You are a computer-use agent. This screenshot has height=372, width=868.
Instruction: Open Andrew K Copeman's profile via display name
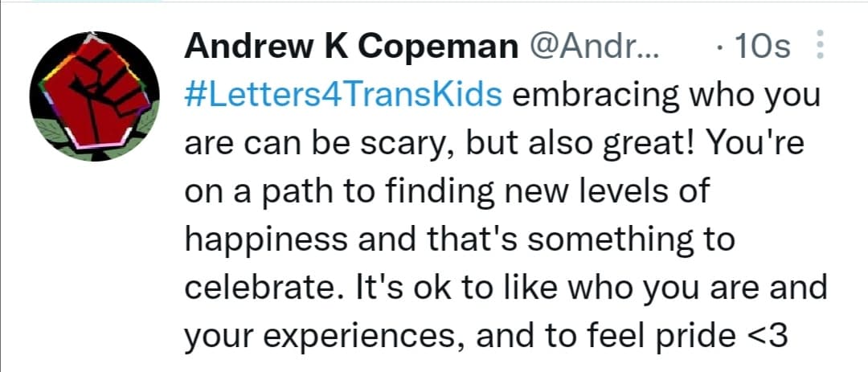point(352,47)
